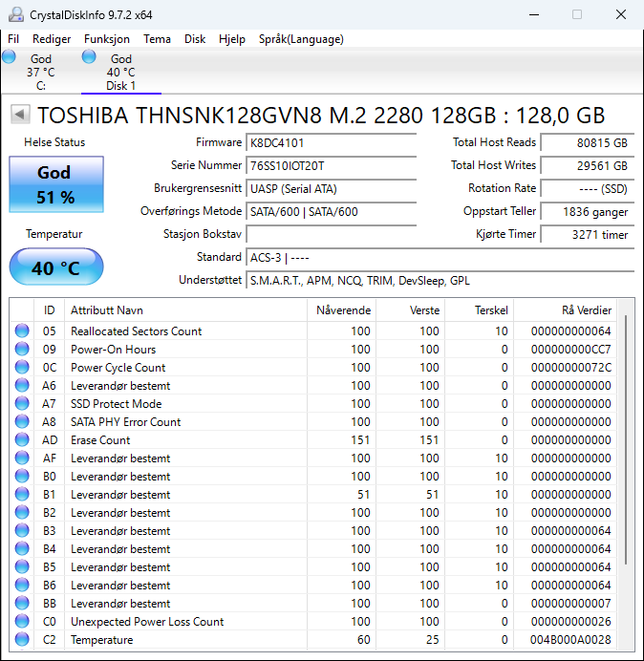Click status icon for B3 row
The height and width of the screenshot is (661, 644).
point(22,530)
